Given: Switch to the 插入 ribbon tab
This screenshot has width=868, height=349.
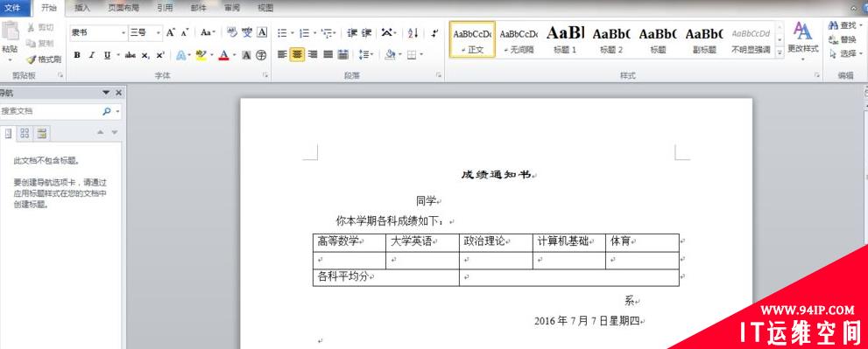Looking at the screenshot, I should [82, 8].
